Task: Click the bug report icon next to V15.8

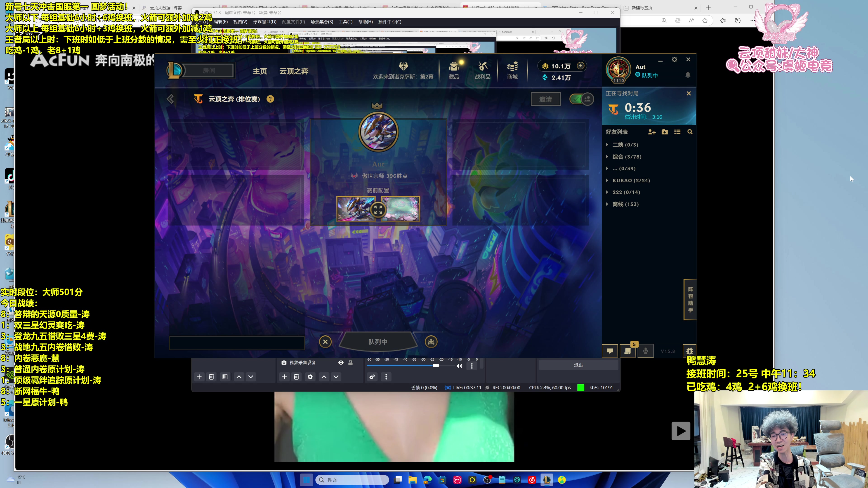Action: [x=689, y=351]
